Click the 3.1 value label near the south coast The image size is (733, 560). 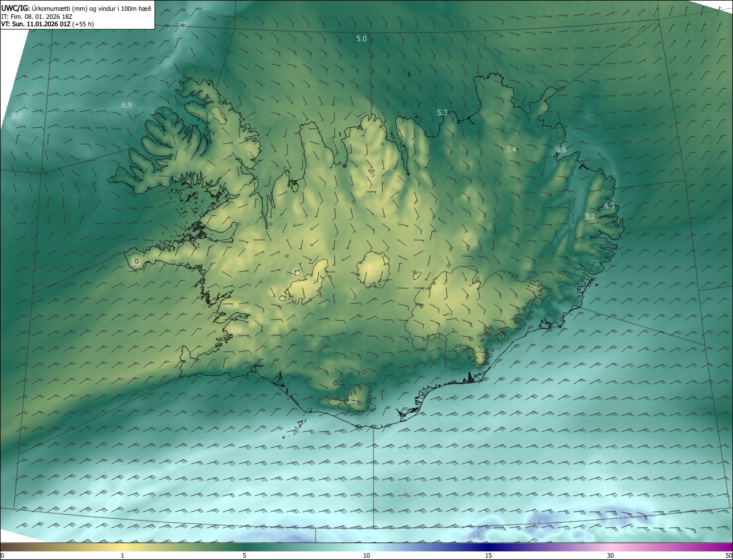point(353,400)
